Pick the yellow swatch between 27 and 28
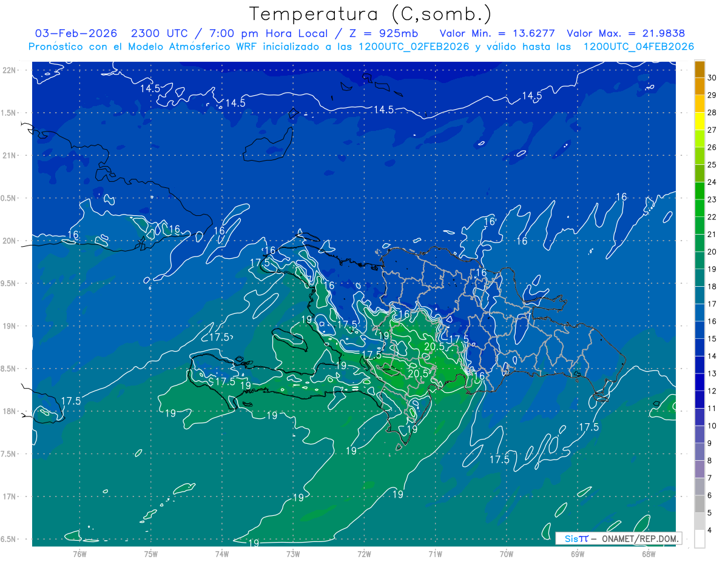Viewport: 728px width, 562px height. click(x=700, y=121)
